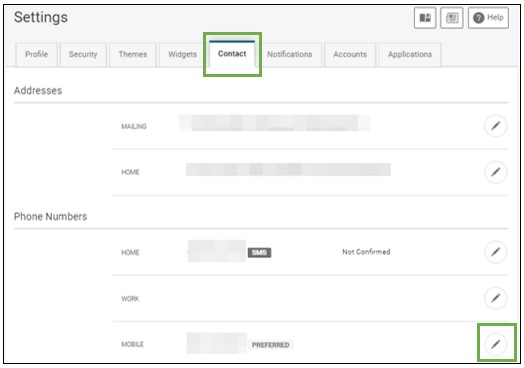Click the blurred Home phone number
The width and height of the screenshot is (524, 368).
coord(217,251)
